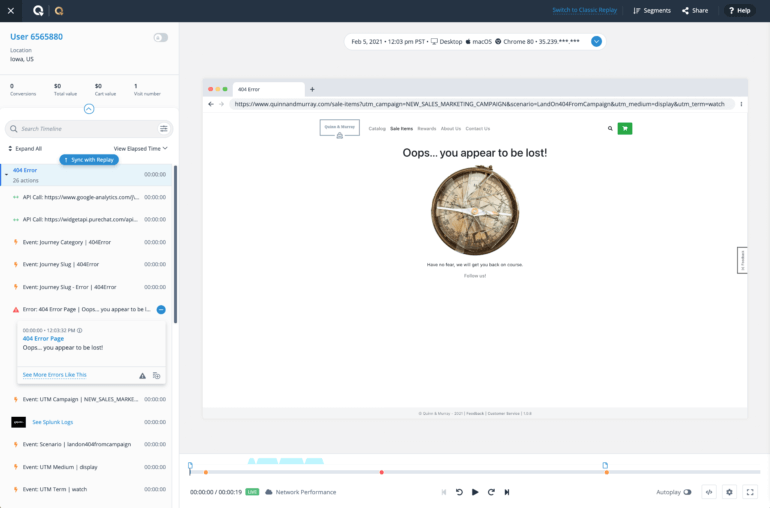Open browser kebab menu in replay

point(741,104)
